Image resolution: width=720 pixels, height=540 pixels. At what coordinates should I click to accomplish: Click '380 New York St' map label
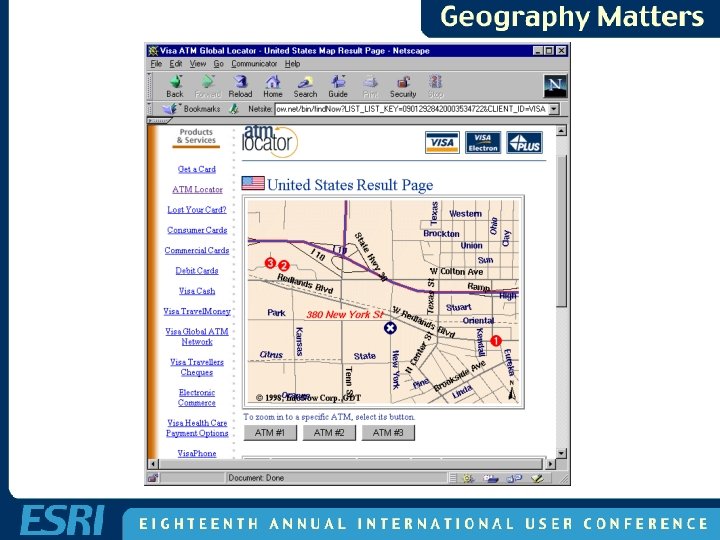pyautogui.click(x=345, y=315)
